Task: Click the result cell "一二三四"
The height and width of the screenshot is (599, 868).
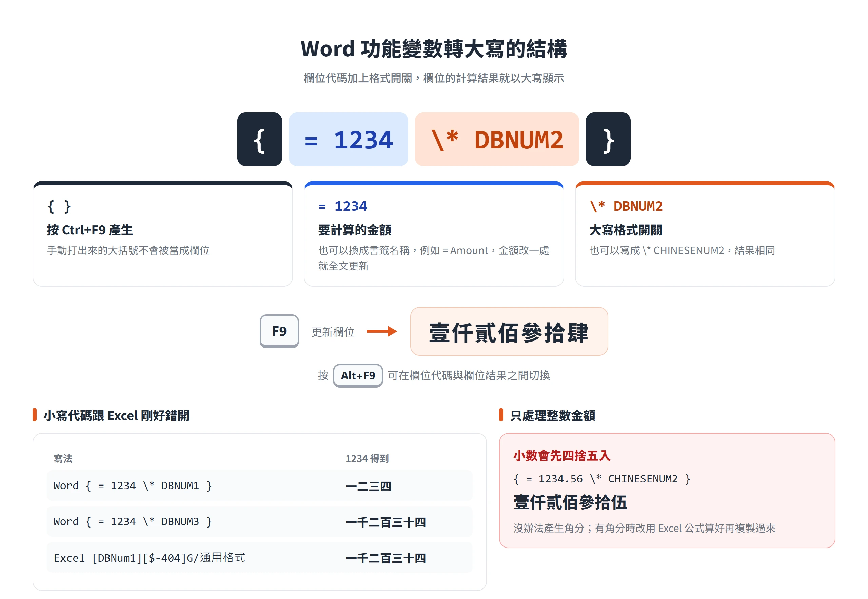Action: pos(368,487)
